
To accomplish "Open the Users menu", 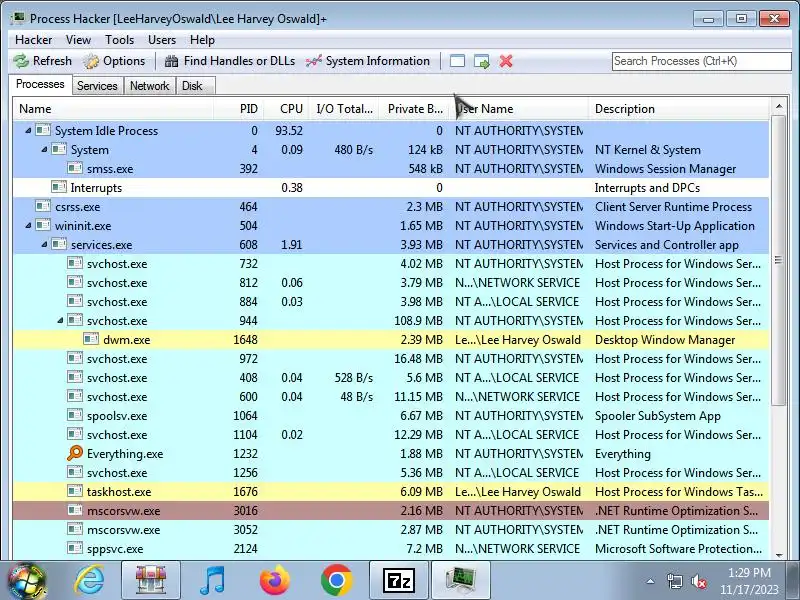I will pos(162,40).
